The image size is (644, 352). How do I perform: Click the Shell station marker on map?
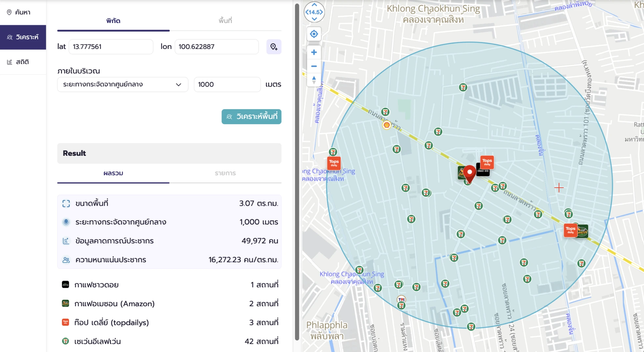click(x=387, y=125)
